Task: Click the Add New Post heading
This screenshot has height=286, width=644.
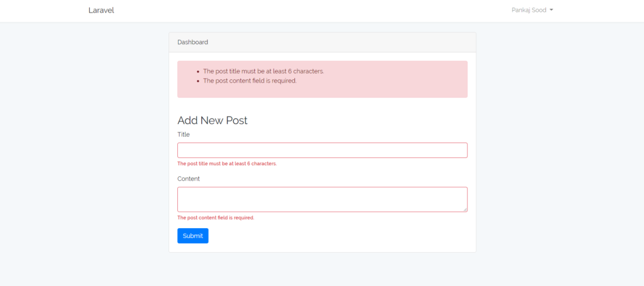Action: [213, 120]
